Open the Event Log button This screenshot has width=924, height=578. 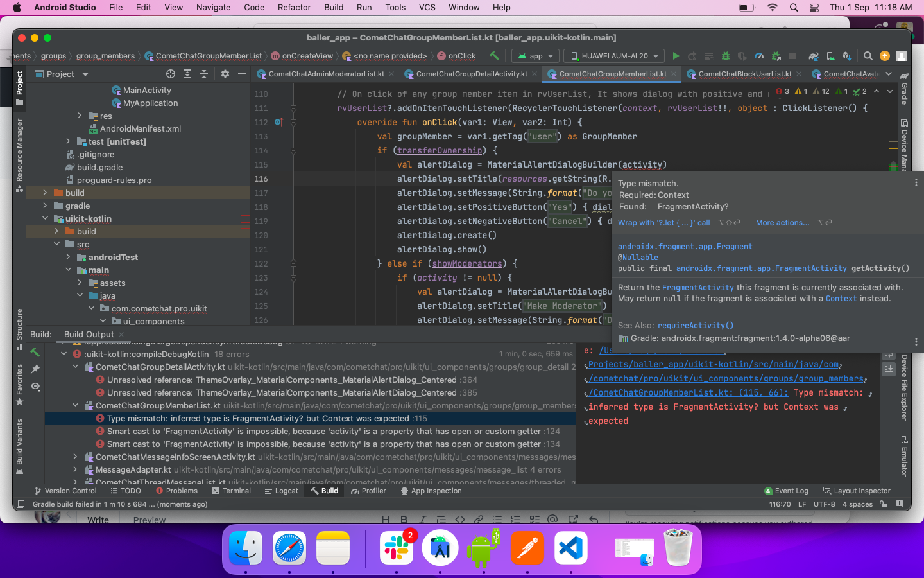click(786, 491)
